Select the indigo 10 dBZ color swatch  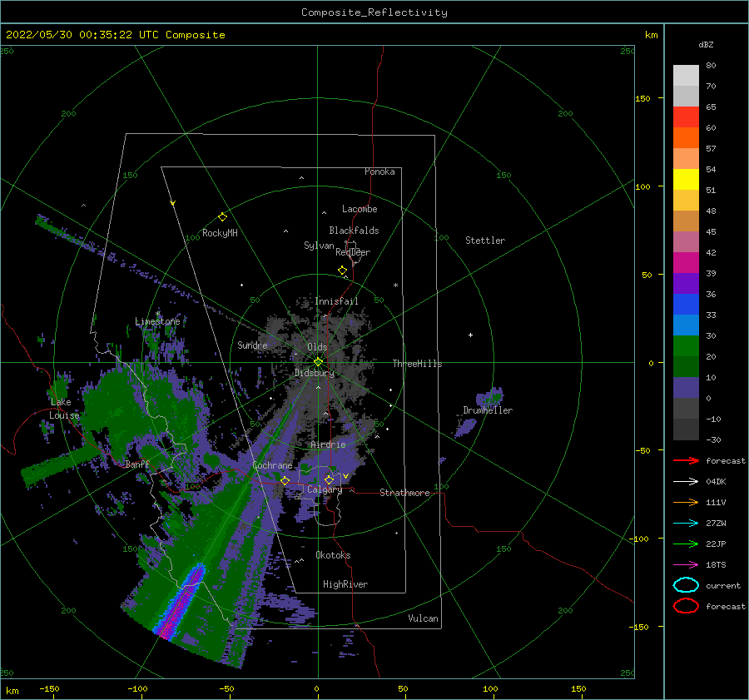[686, 388]
